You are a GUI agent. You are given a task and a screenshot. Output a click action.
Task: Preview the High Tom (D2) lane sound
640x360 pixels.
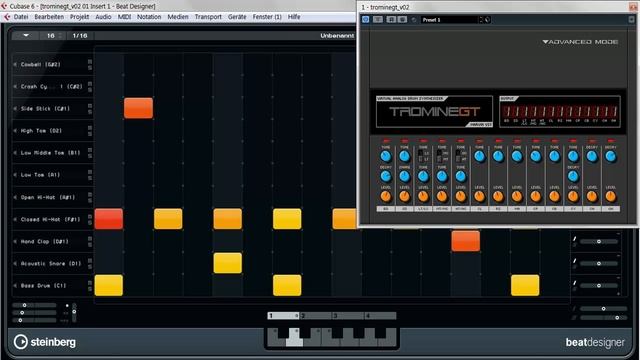15,131
